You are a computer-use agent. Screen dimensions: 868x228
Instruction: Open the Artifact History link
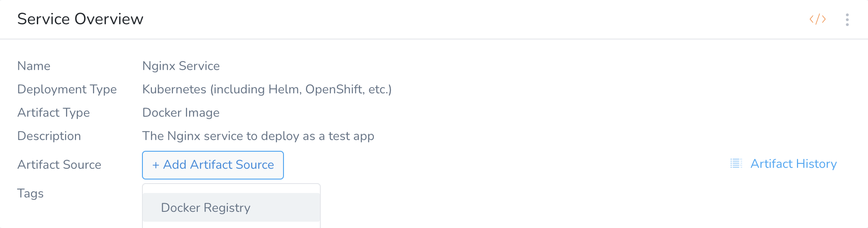(793, 164)
